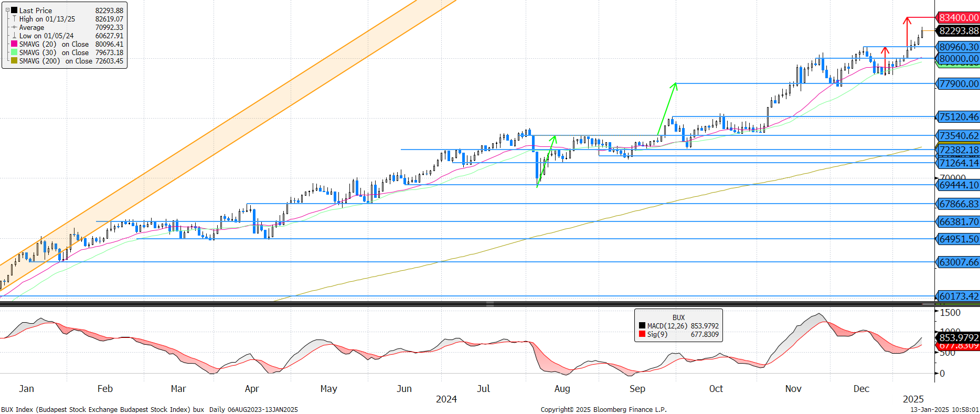The width and height of the screenshot is (980, 414).
Task: Click the Dec label on time axis
Action: pos(861,389)
